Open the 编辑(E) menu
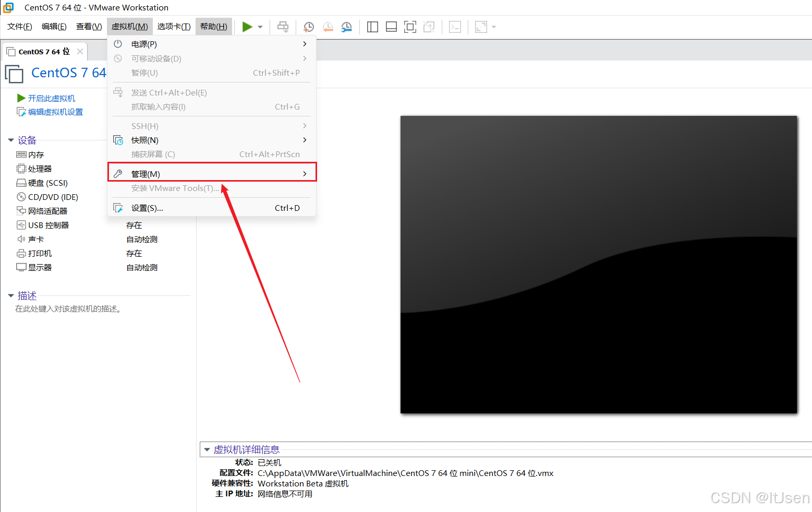 pos(54,27)
